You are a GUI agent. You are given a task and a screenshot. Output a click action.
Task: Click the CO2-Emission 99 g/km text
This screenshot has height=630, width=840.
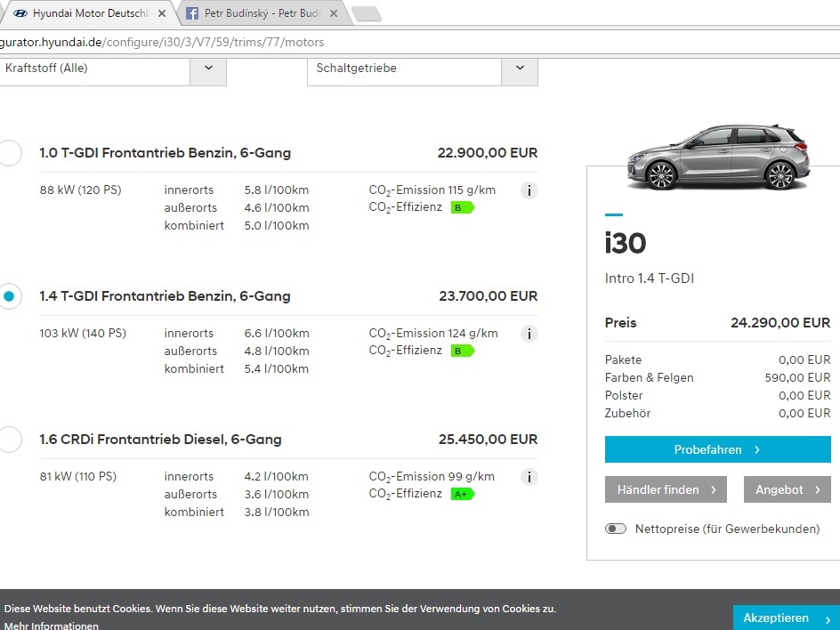pos(432,477)
